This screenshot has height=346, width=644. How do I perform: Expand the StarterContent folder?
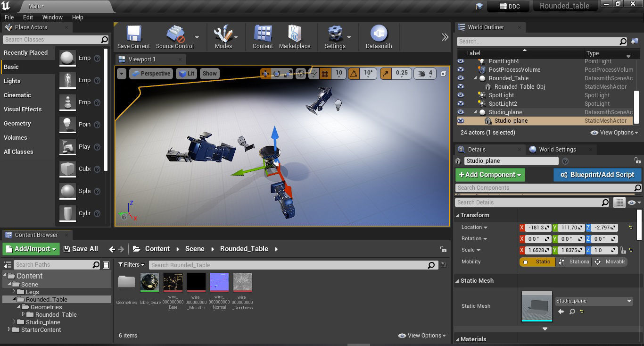click(9, 329)
